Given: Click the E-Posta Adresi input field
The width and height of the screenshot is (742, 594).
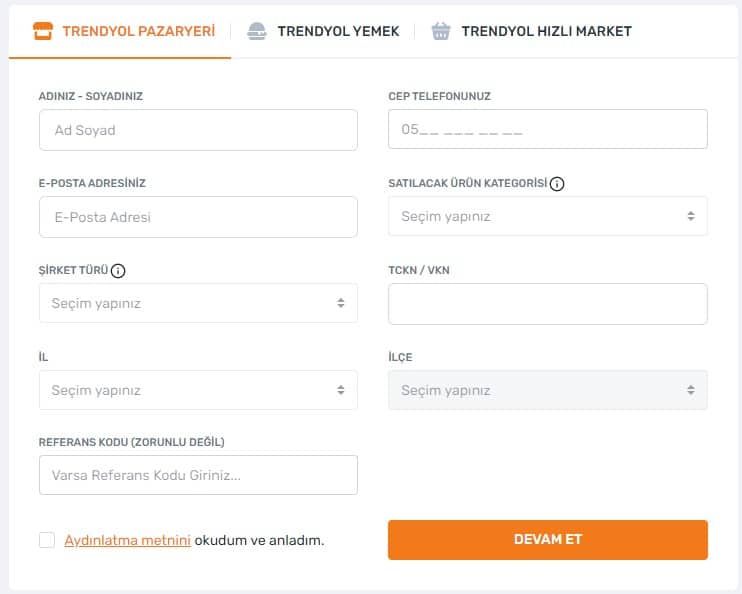Looking at the screenshot, I should [198, 217].
